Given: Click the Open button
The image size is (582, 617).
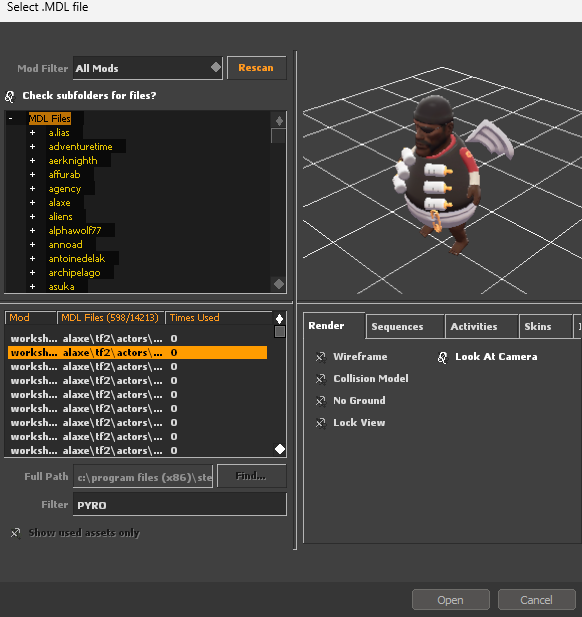Looking at the screenshot, I should 451,600.
